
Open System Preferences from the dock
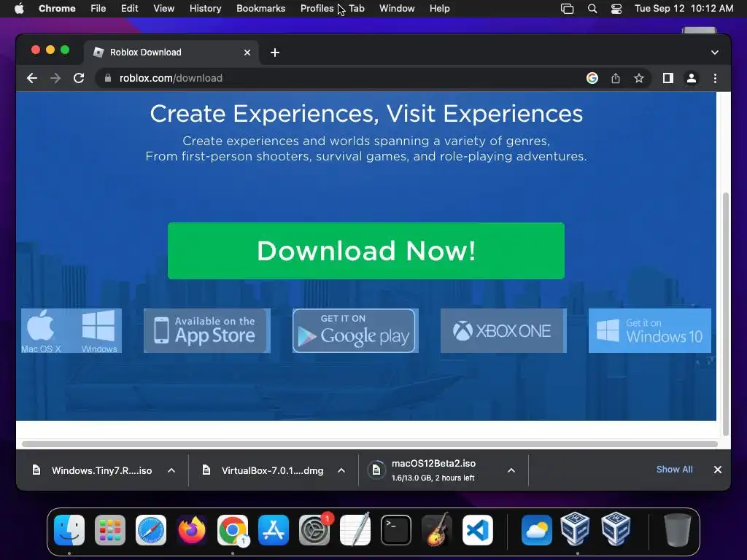click(x=314, y=530)
